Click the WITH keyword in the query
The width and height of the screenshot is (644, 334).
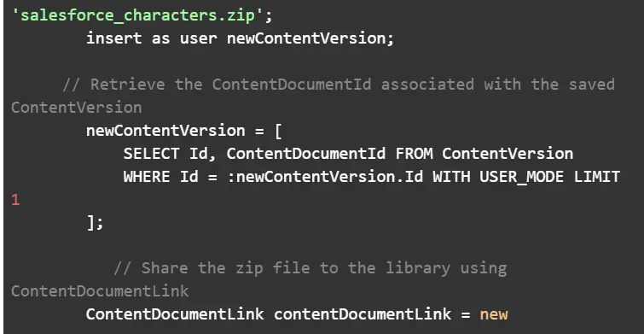pos(451,177)
